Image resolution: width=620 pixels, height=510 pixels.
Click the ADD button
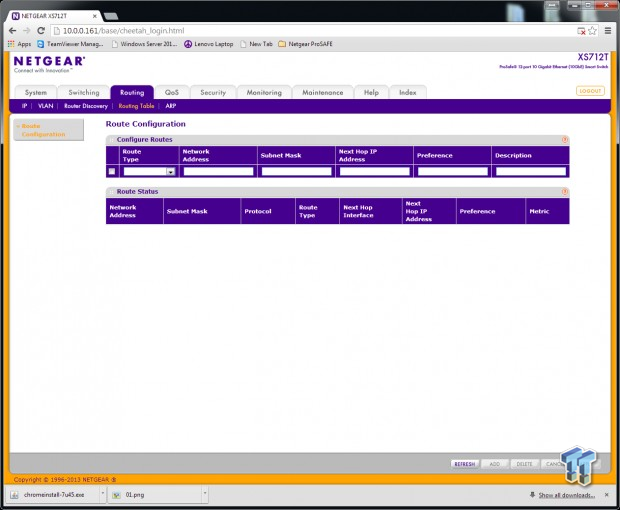pos(495,464)
